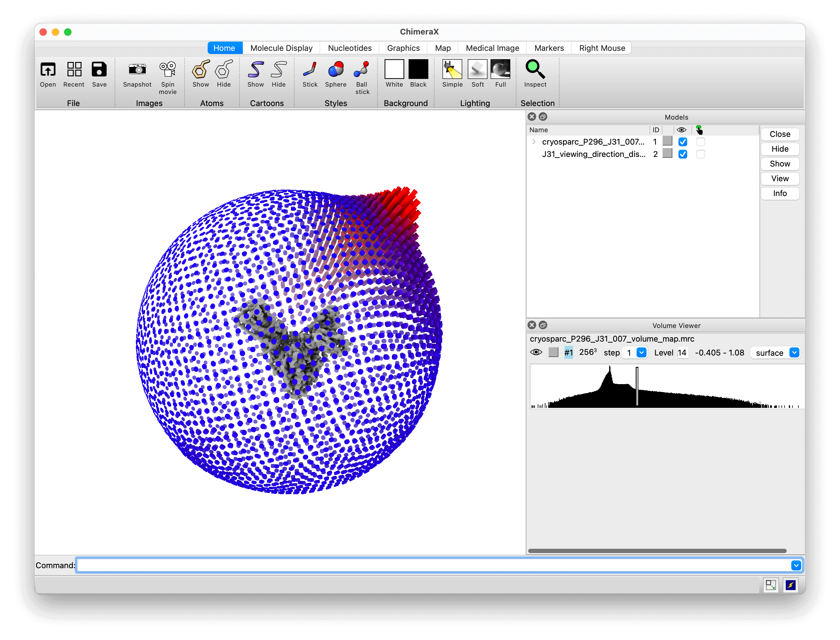Click the select-column hand icon header
Screen dimensions: 840x640
(699, 130)
